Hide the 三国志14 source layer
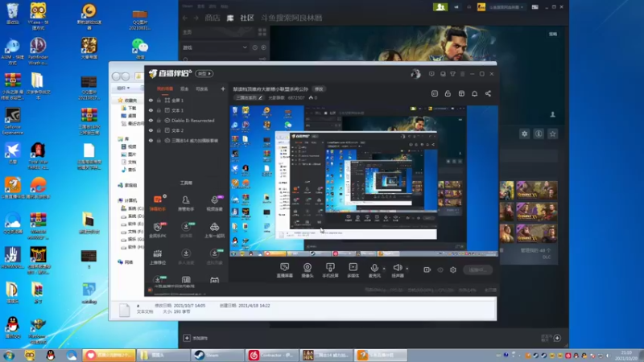 (151, 140)
